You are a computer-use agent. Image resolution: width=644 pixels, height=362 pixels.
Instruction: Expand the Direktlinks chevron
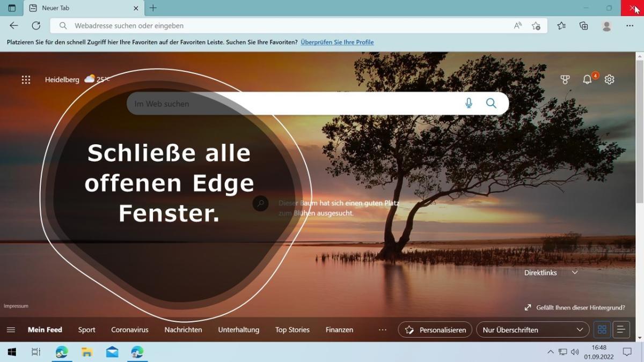(x=575, y=272)
